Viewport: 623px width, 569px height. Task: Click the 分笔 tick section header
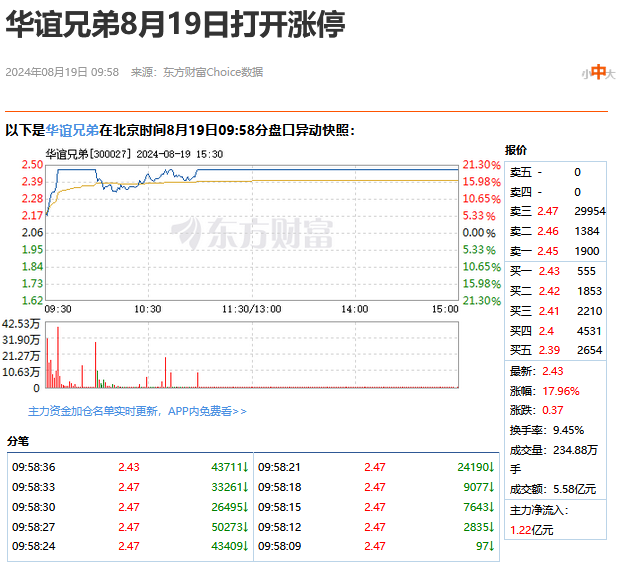[18, 441]
